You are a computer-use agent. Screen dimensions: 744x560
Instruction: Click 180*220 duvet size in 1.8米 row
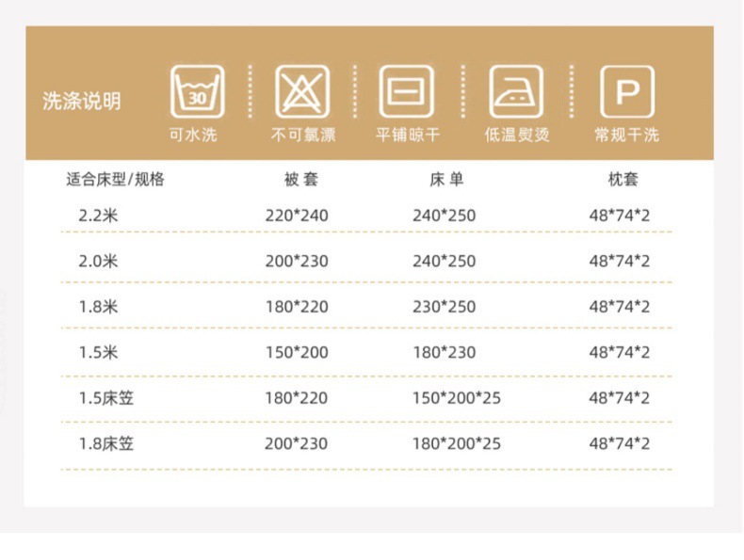[x=297, y=307]
